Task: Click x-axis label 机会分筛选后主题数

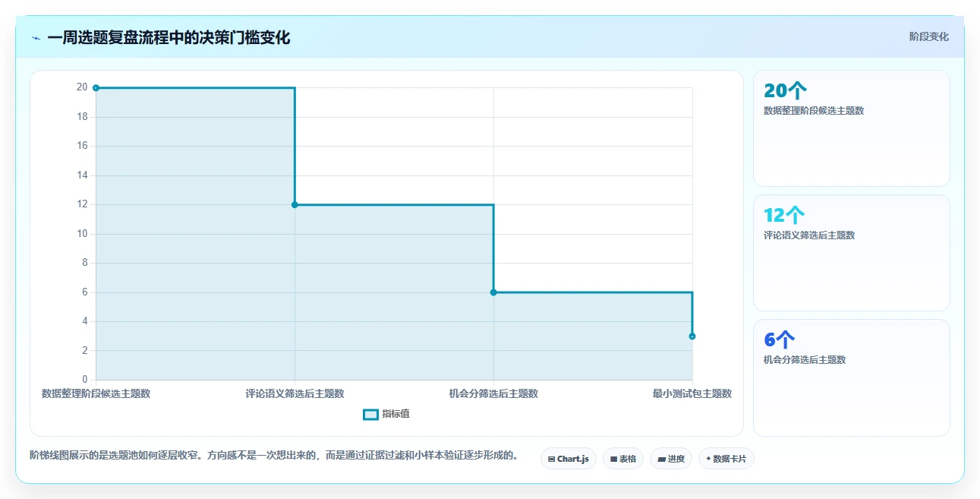Action: pyautogui.click(x=493, y=393)
